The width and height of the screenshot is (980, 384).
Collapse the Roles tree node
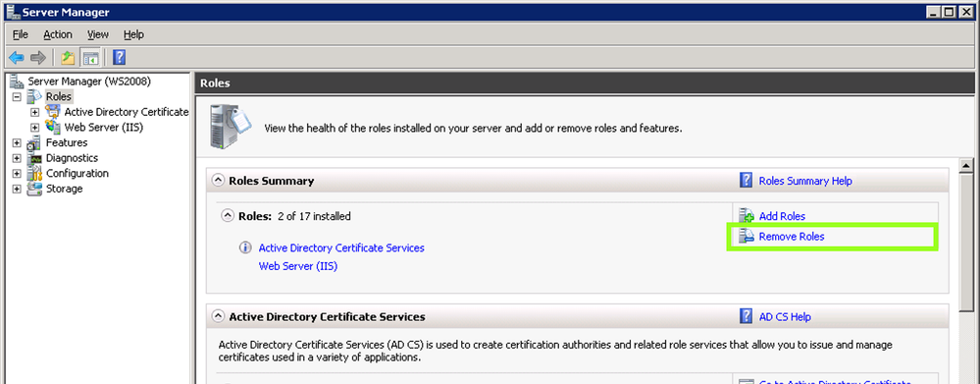[x=17, y=97]
